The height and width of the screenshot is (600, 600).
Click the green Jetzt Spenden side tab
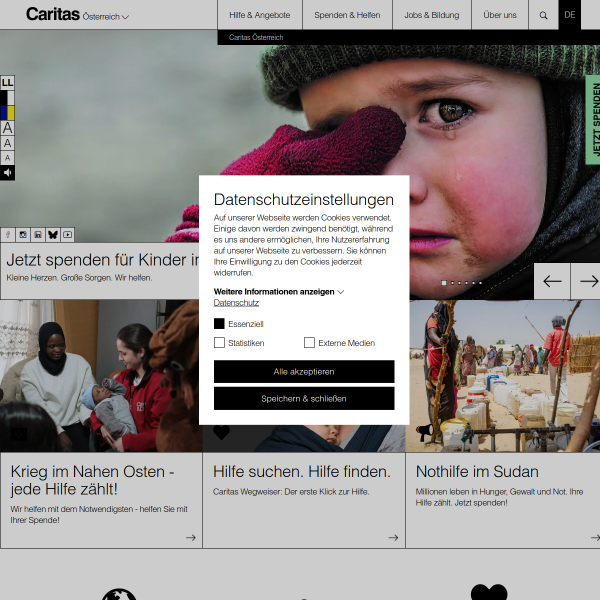point(593,120)
